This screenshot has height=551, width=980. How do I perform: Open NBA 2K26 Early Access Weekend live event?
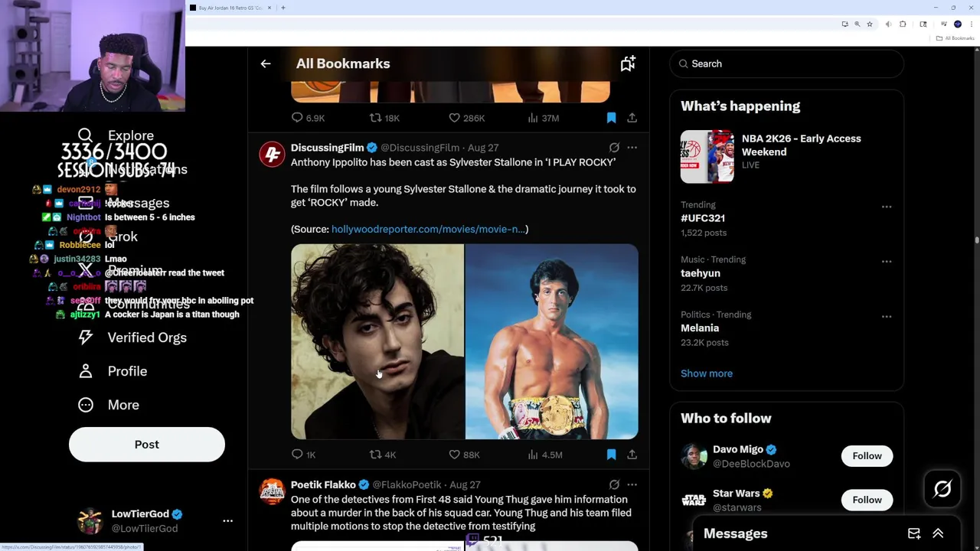[x=787, y=156]
